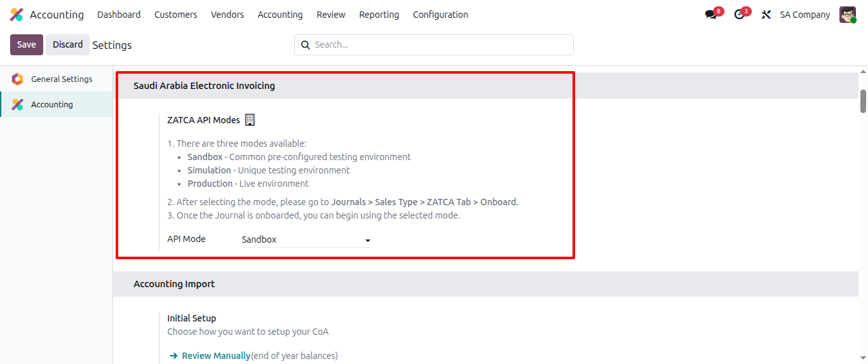The height and width of the screenshot is (364, 868).
Task: Open the Reporting menu
Action: click(x=379, y=15)
